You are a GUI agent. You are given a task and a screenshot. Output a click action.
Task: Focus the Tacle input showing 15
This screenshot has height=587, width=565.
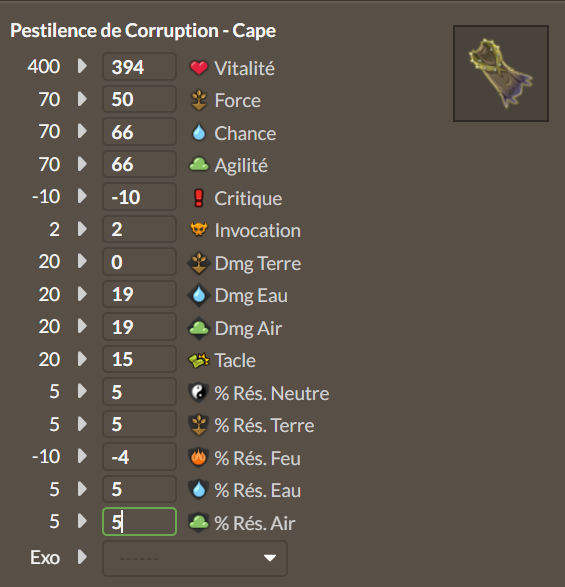point(139,359)
